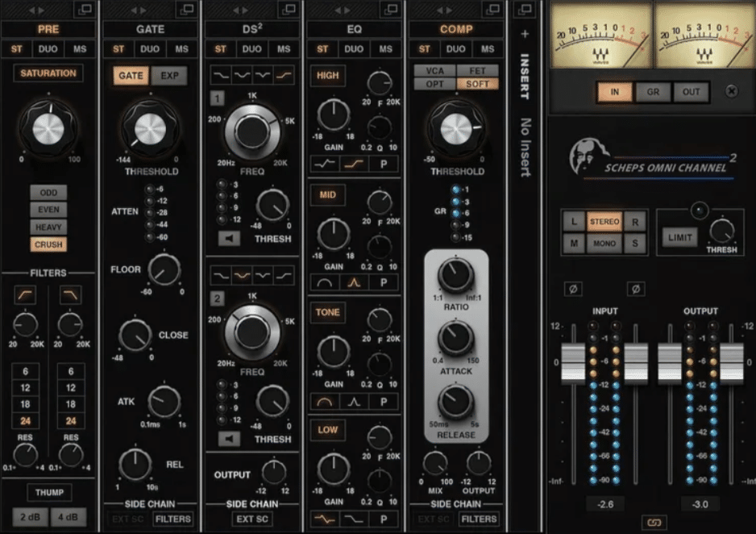
Task: Show IN meter mode
Action: coord(615,92)
